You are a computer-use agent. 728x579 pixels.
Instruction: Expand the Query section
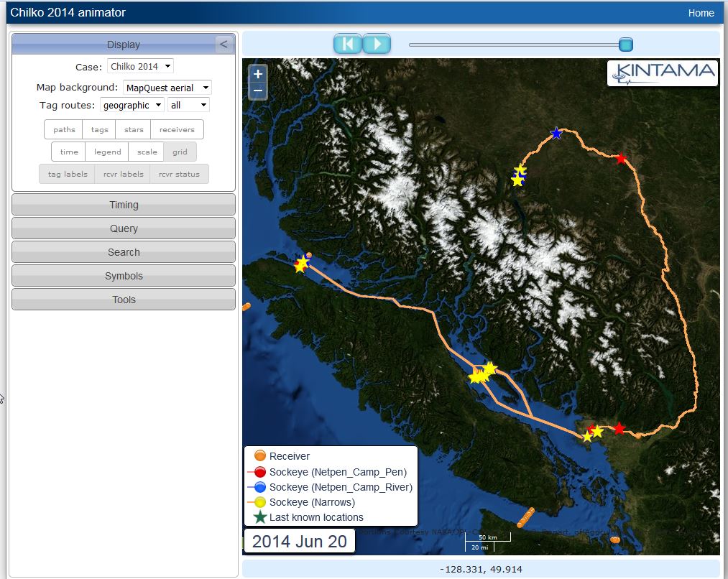click(124, 228)
